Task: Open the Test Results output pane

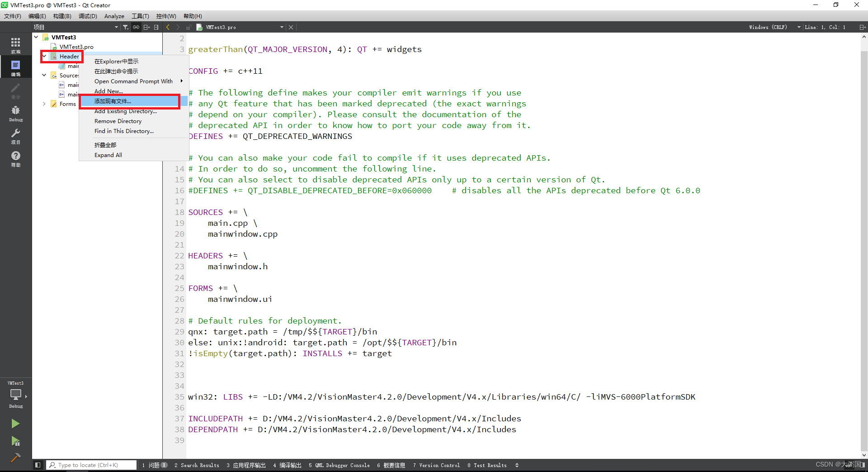Action: click(487, 465)
